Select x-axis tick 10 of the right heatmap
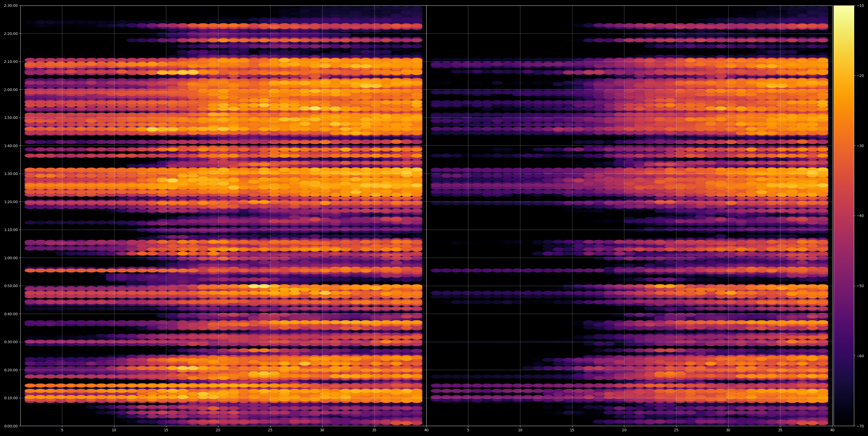This screenshot has width=868, height=436. (520, 430)
